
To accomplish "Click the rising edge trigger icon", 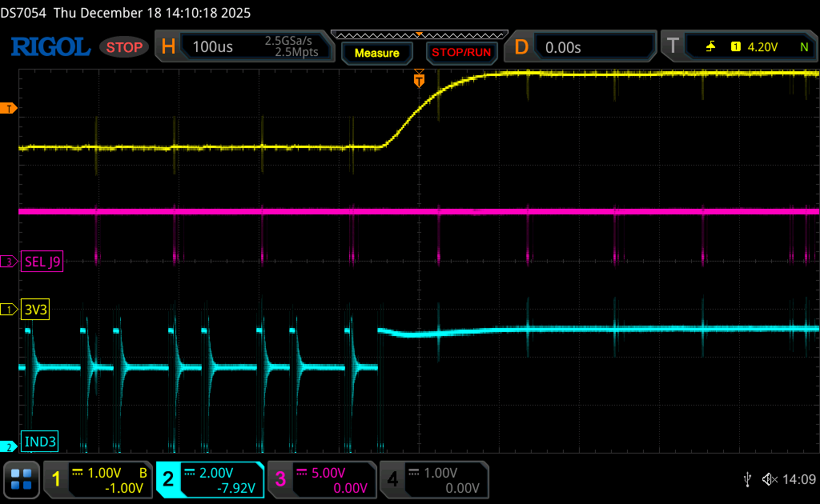I will pos(710,47).
